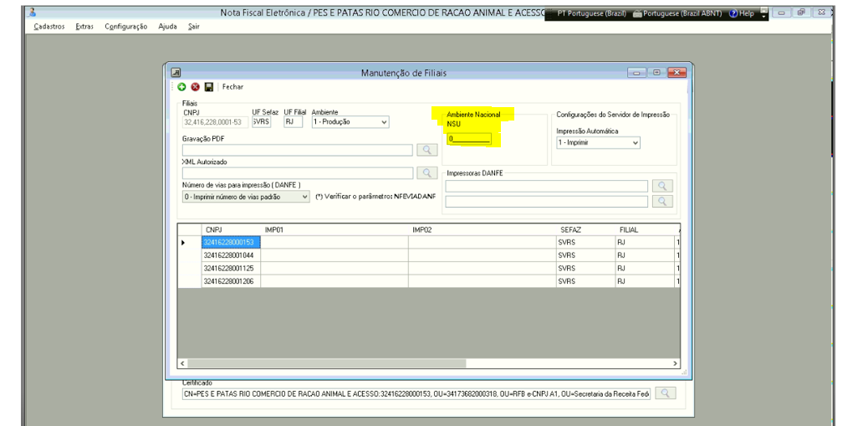Click the UF Sefaz field

(x=261, y=122)
